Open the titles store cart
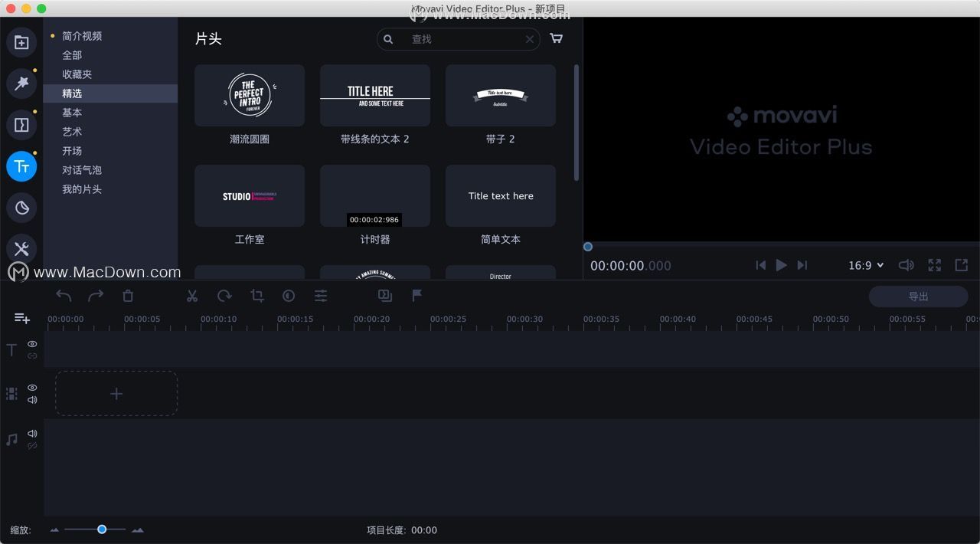Viewport: 980px width, 544px height. coord(557,38)
